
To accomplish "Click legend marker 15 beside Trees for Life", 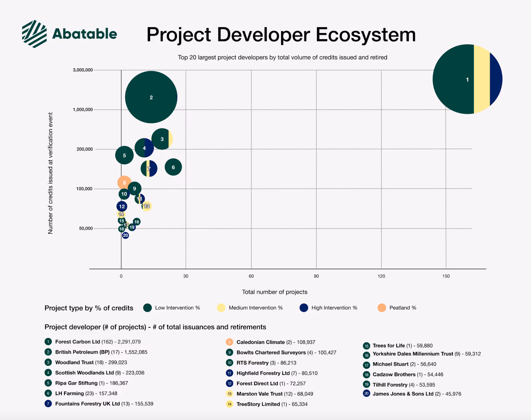I will (x=366, y=346).
